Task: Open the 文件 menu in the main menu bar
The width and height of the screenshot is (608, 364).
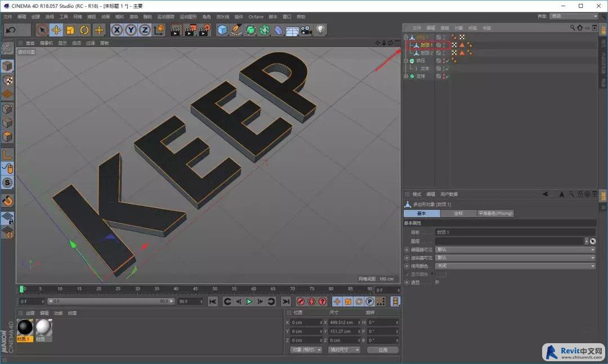Action: [8, 17]
